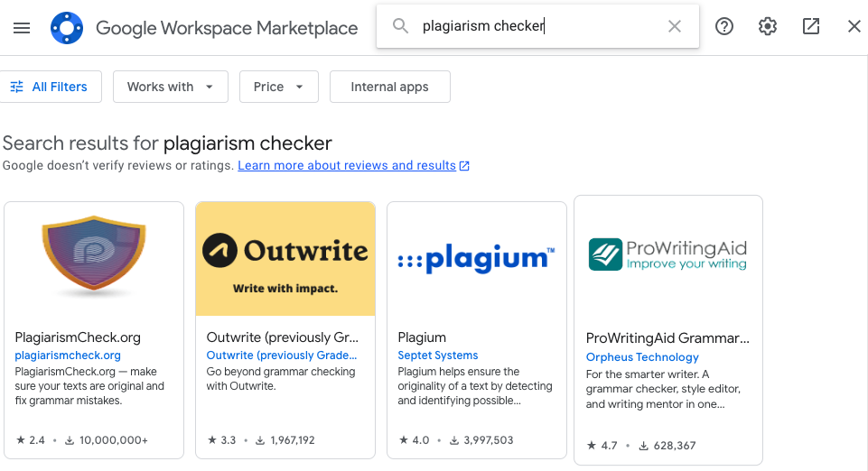The width and height of the screenshot is (868, 471).
Task: Open the hamburger main menu
Action: 22,28
